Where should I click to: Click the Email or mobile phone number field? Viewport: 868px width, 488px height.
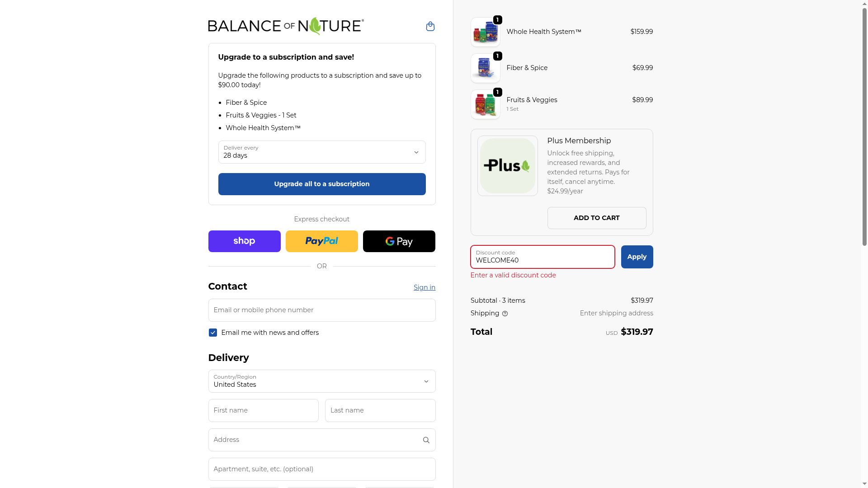[321, 310]
